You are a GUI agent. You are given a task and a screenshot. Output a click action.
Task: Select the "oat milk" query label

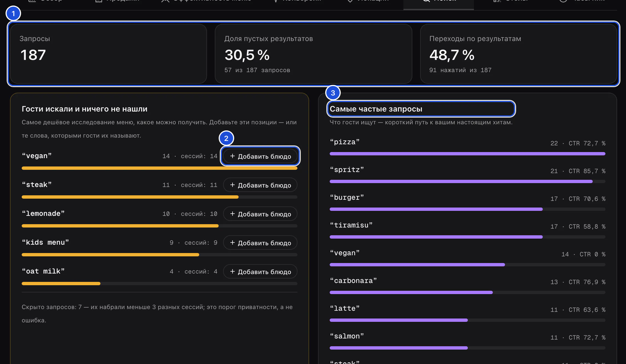pos(43,271)
